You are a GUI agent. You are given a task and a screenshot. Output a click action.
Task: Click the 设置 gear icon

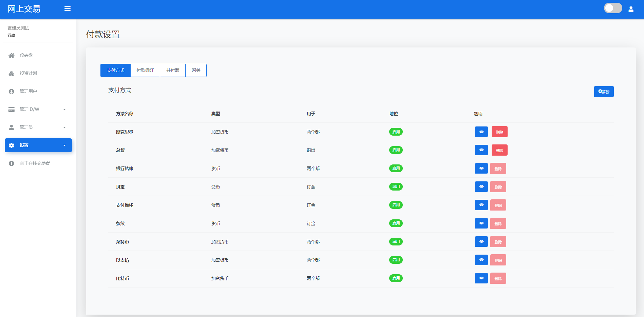12,145
